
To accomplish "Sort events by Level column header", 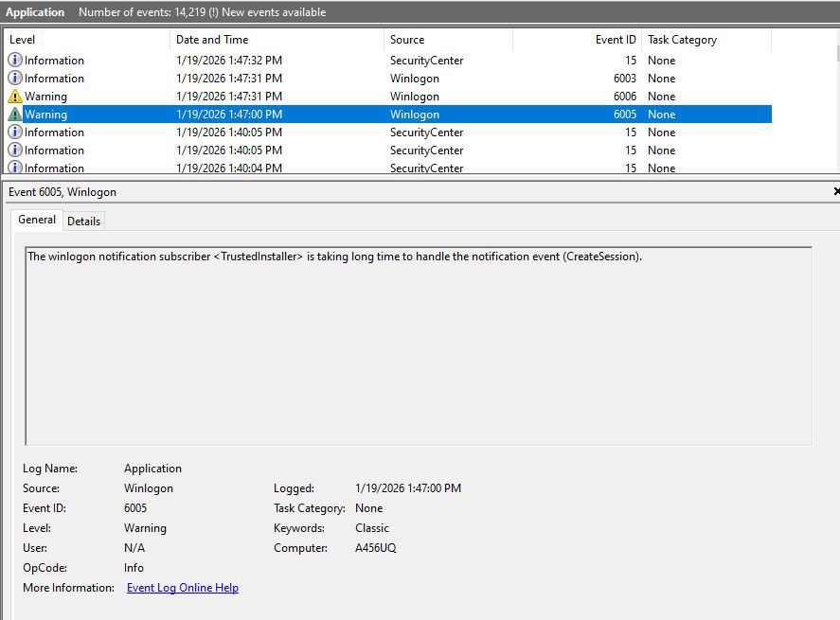I will pos(86,40).
